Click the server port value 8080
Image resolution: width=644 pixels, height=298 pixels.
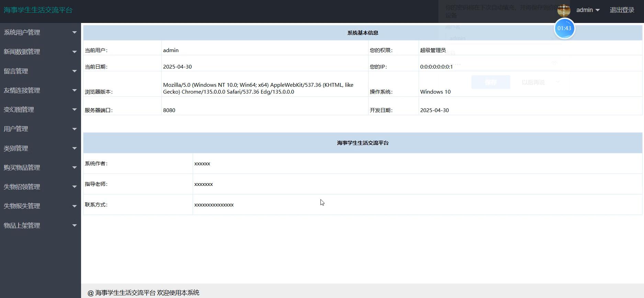[x=169, y=110]
